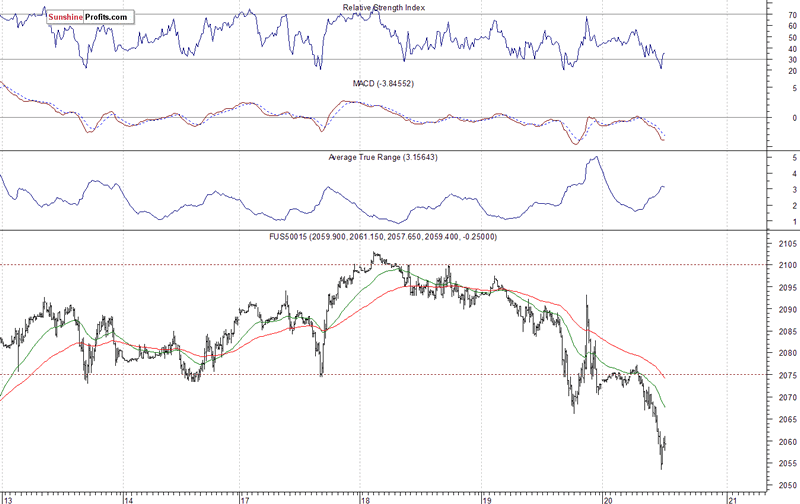The image size is (800, 504).
Task: Select the Relative Strength Index title
Action: pos(385,8)
